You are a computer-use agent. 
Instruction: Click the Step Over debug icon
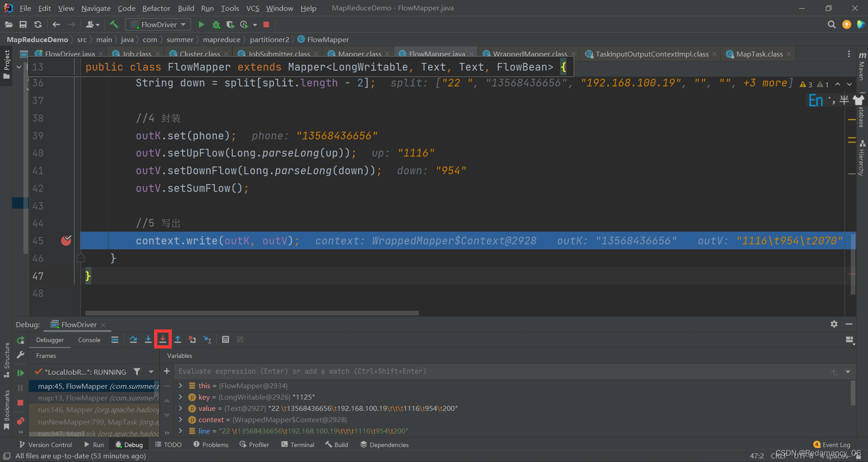click(133, 339)
